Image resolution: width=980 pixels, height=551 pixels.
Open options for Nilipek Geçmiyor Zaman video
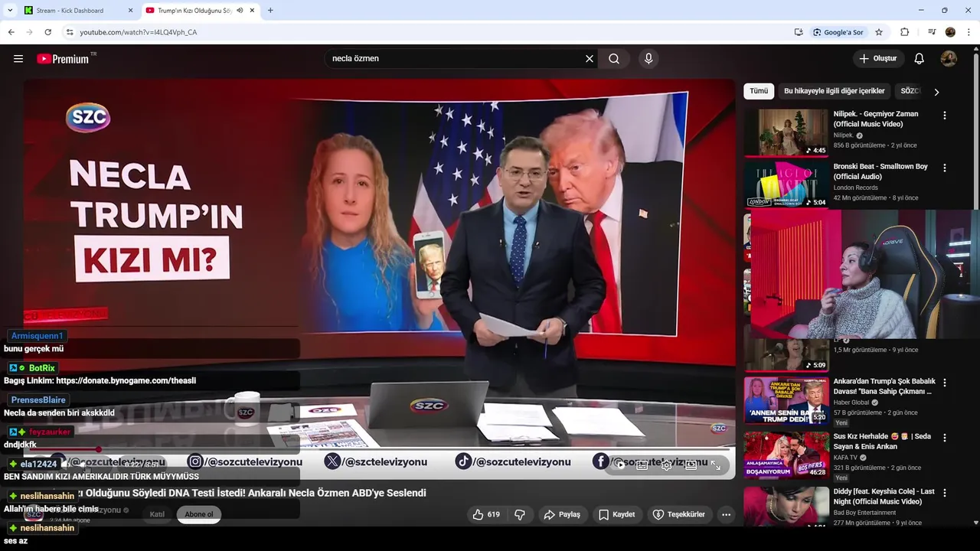(x=944, y=116)
